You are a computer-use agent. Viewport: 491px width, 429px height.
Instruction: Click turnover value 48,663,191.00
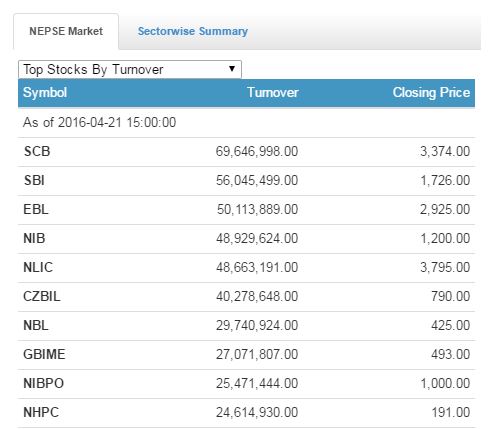[257, 268]
